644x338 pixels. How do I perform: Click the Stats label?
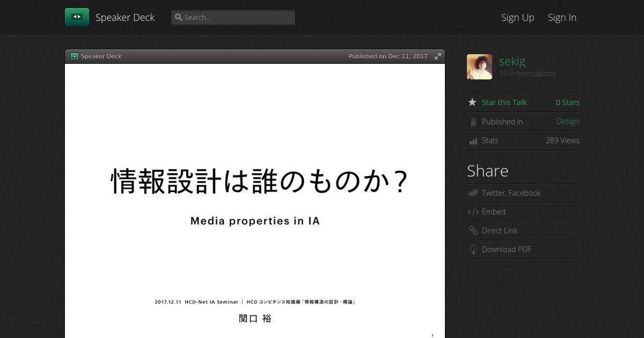(x=490, y=141)
